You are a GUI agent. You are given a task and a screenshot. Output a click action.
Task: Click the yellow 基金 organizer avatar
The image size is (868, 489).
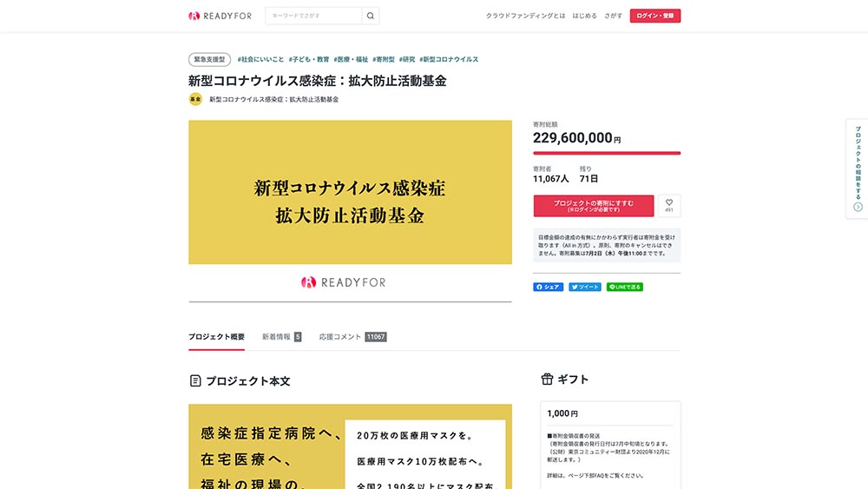[x=195, y=99]
